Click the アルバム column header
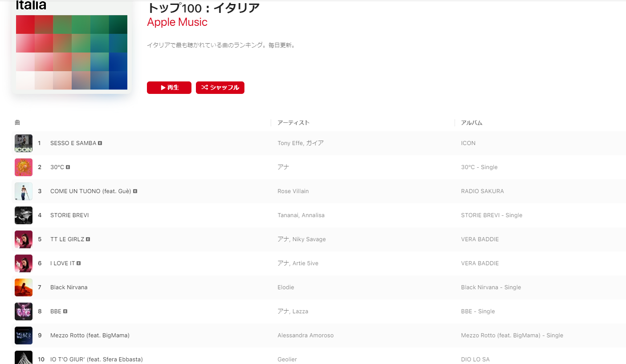 click(x=472, y=123)
